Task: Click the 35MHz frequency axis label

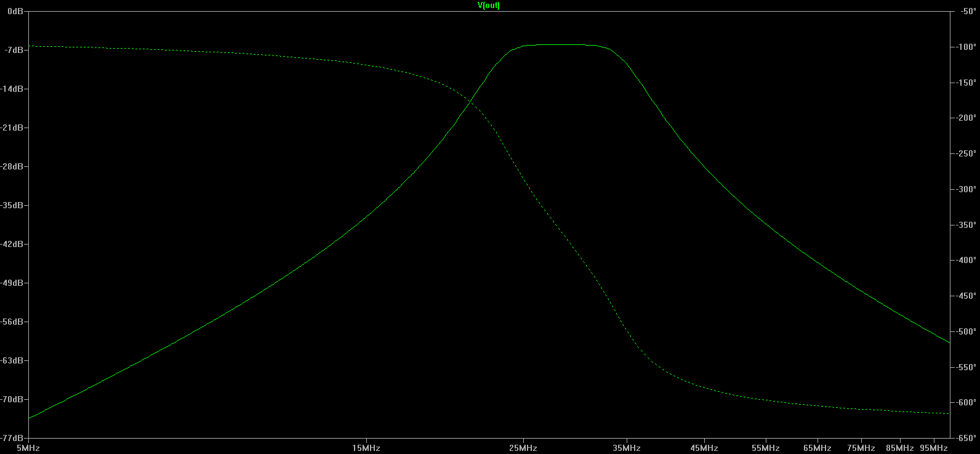Action: click(626, 448)
